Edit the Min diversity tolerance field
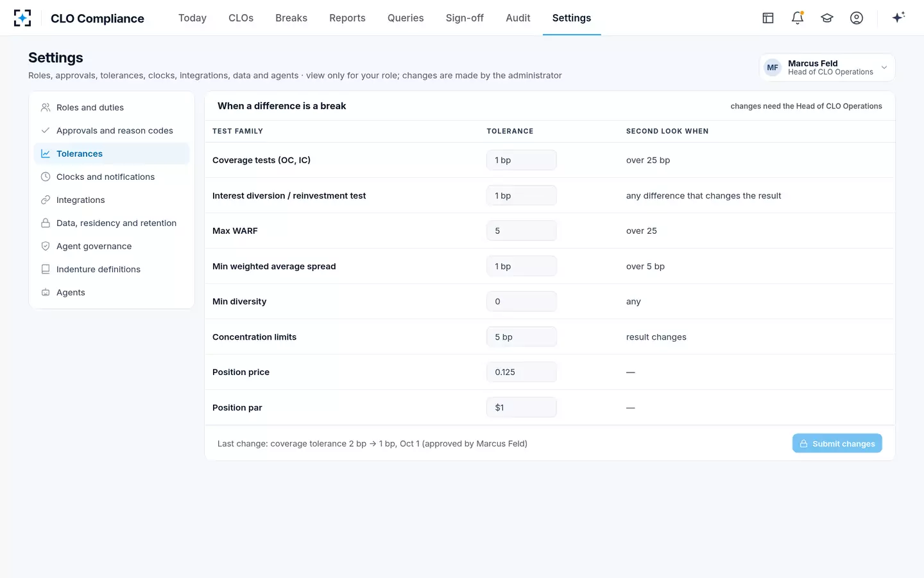Image resolution: width=924 pixels, height=578 pixels. [x=522, y=301]
